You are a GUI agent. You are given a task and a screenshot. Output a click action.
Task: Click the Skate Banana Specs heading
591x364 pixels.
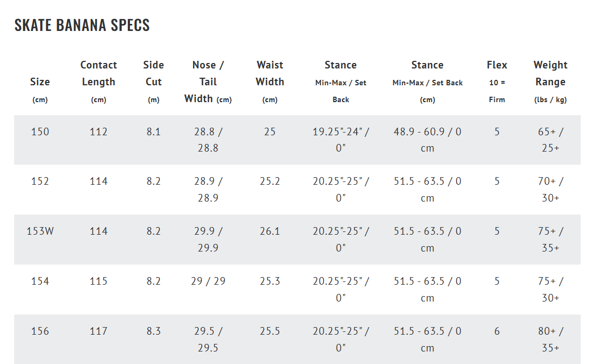82,26
